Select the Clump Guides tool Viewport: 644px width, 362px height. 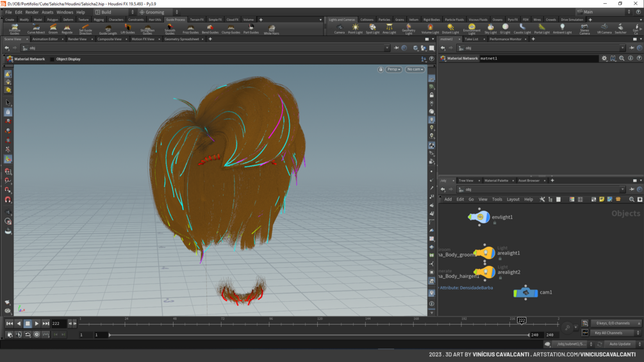(231, 29)
